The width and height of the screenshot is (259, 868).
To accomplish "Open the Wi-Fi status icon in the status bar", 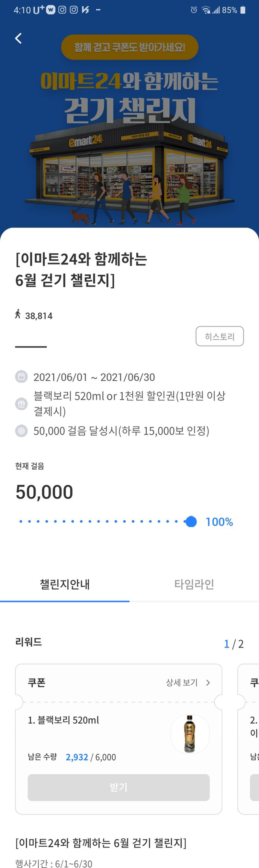I will pos(206,10).
